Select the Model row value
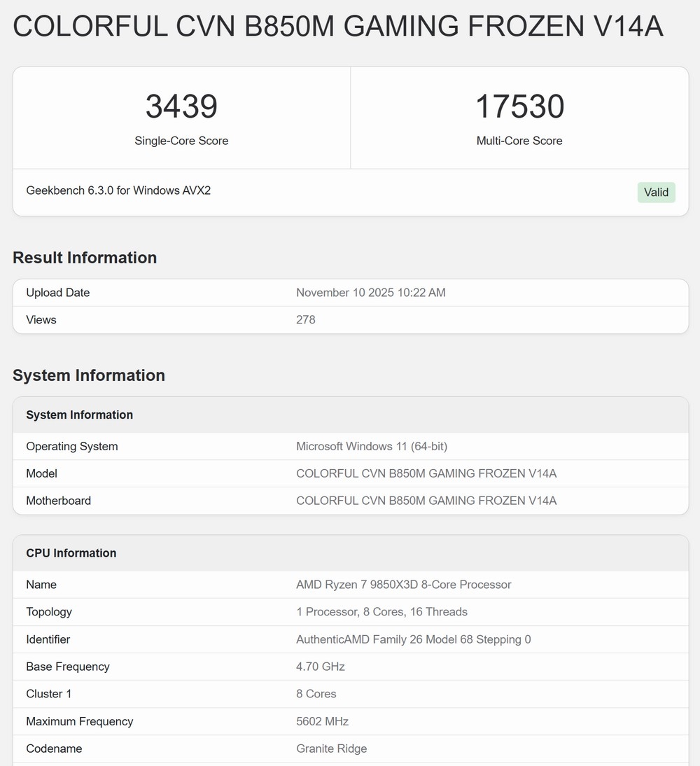Image resolution: width=700 pixels, height=766 pixels. coord(426,473)
